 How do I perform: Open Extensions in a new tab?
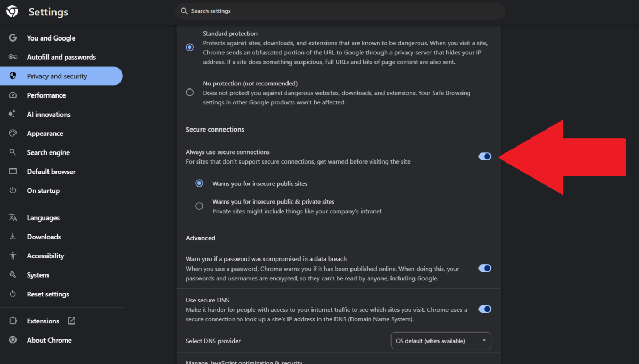coord(71,320)
